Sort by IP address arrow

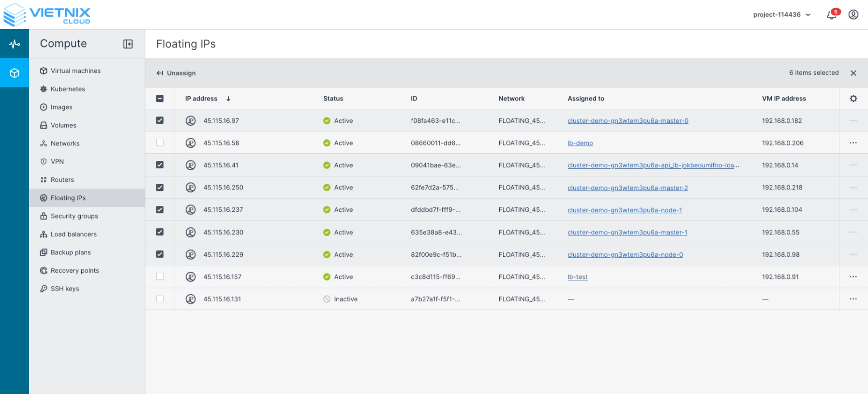(x=228, y=99)
